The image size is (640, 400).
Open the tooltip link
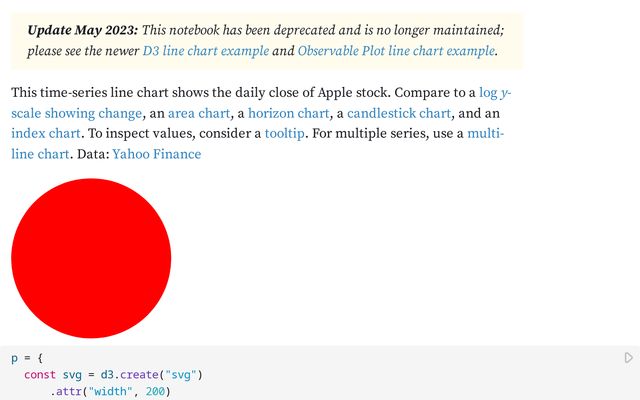pyautogui.click(x=284, y=133)
